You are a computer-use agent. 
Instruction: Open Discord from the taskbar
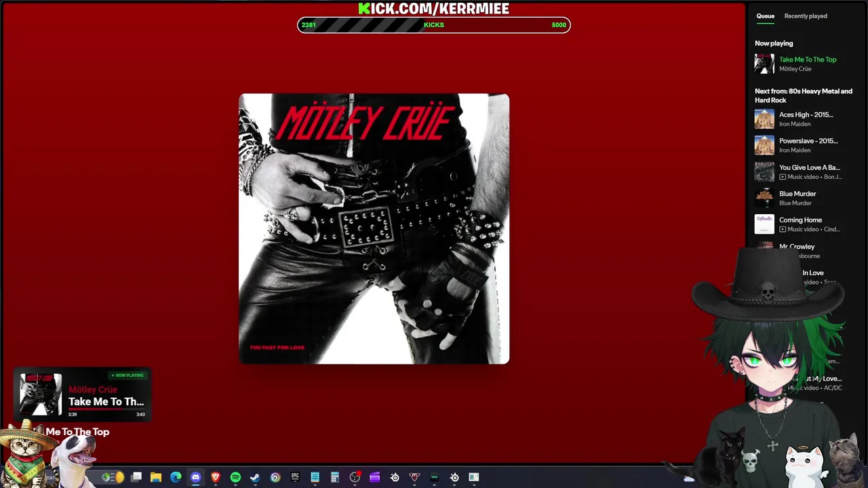click(x=196, y=477)
